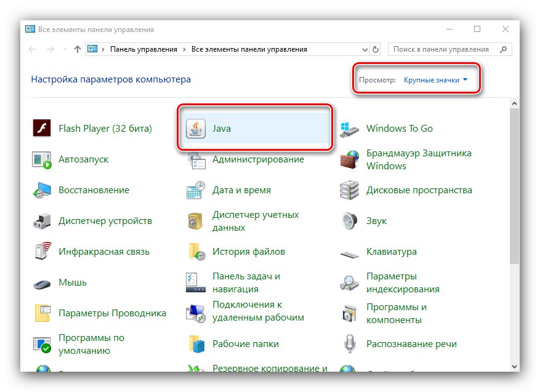Open the Windows To Go text link

coord(400,129)
